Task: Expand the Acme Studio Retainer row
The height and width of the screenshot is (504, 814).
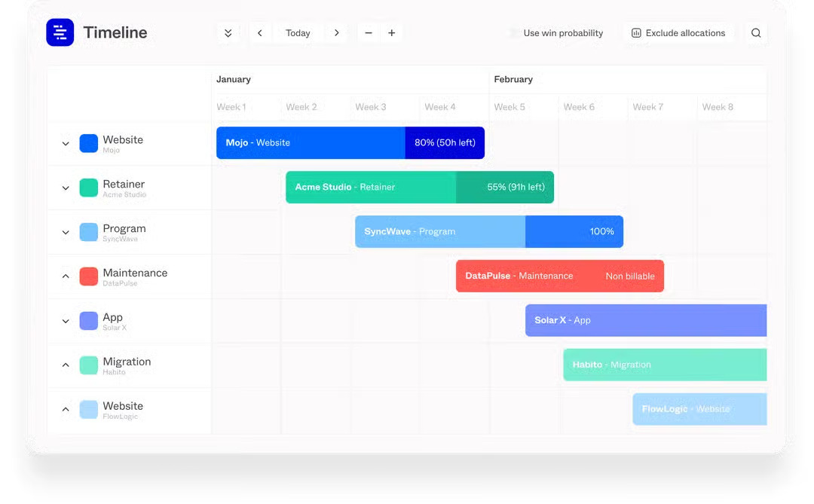Action: point(66,188)
